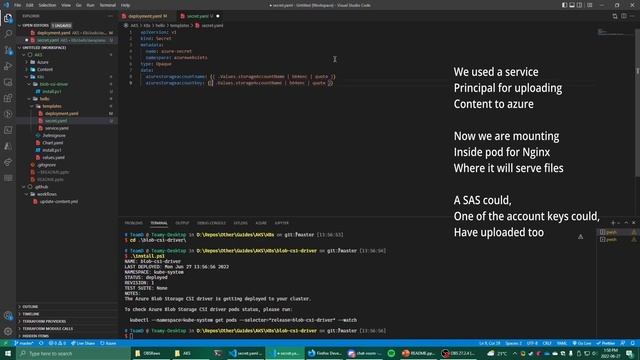
Task: Open .helmignore in the explorer tree
Action: click(54, 136)
